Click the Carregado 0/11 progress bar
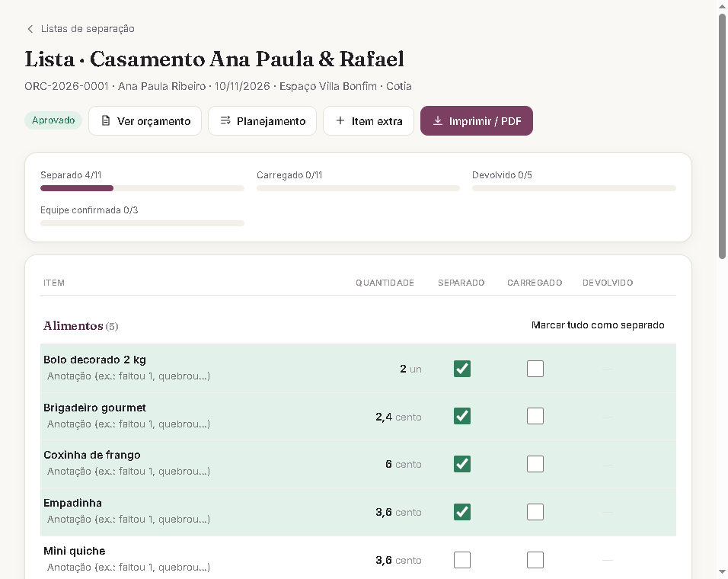 pos(358,188)
